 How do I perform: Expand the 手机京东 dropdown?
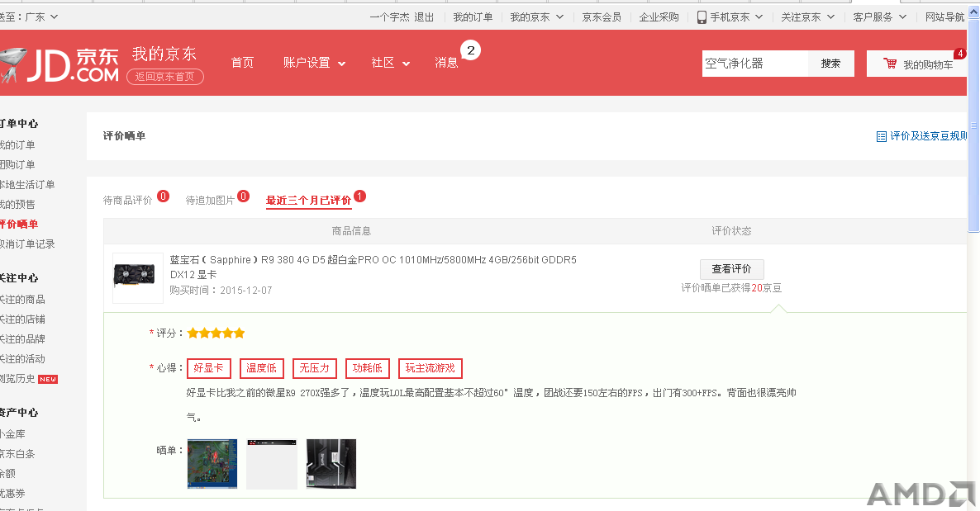click(x=759, y=17)
